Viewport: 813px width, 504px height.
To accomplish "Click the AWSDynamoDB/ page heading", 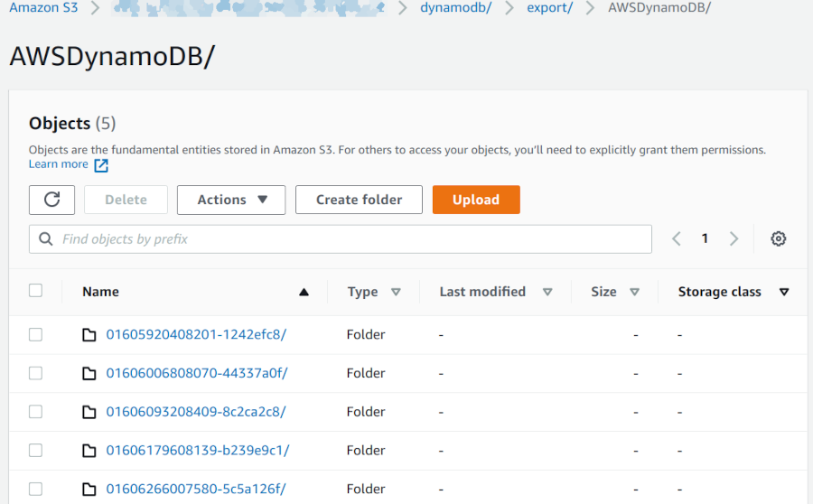I will (112, 56).
